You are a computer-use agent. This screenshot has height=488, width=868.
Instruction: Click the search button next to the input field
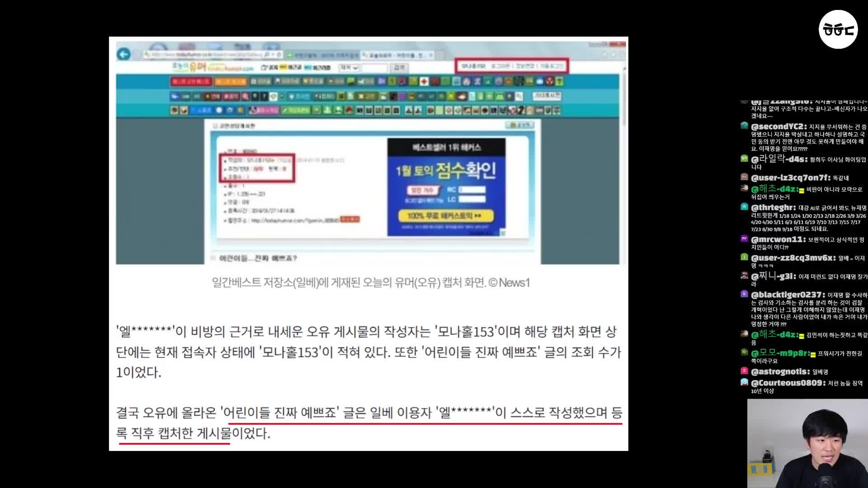399,67
